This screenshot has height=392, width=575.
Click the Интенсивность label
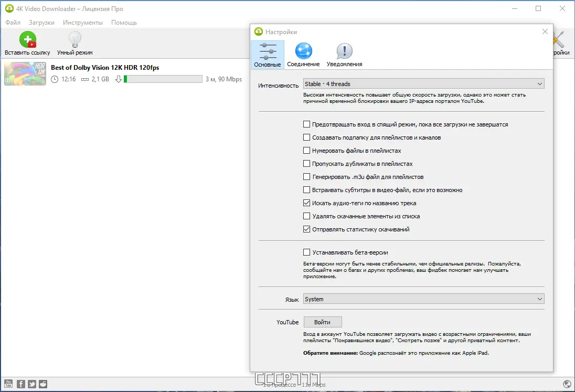(x=279, y=86)
